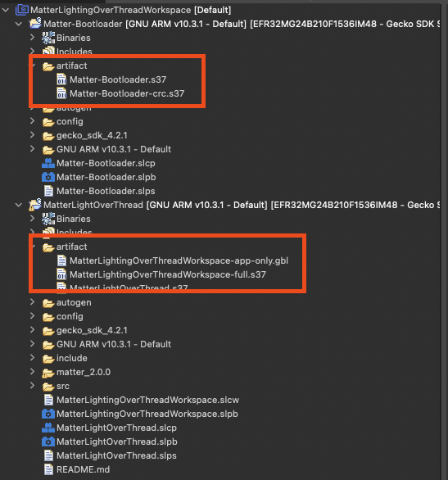Select the artifact label under Matter-Bootloader
This screenshot has width=448, height=480.
tap(72, 66)
